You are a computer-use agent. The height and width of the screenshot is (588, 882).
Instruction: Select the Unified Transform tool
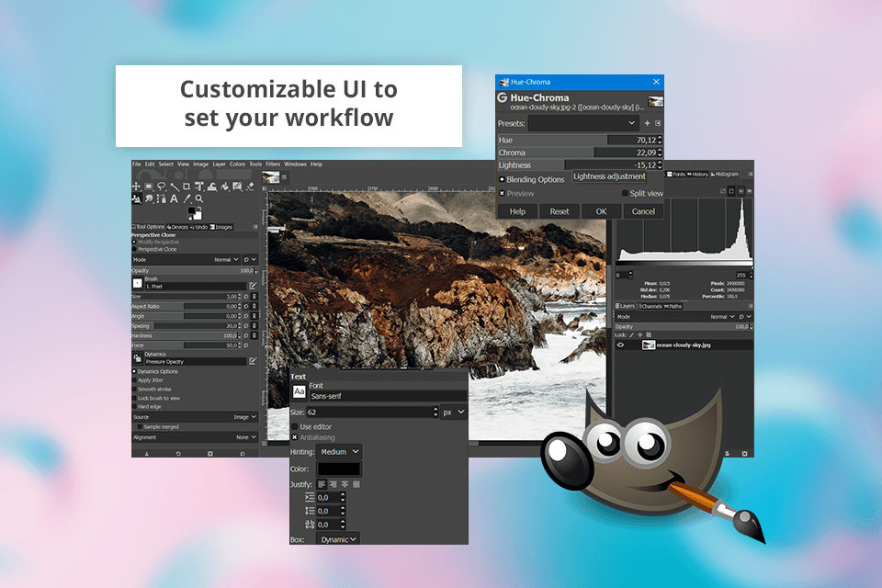coord(199,187)
